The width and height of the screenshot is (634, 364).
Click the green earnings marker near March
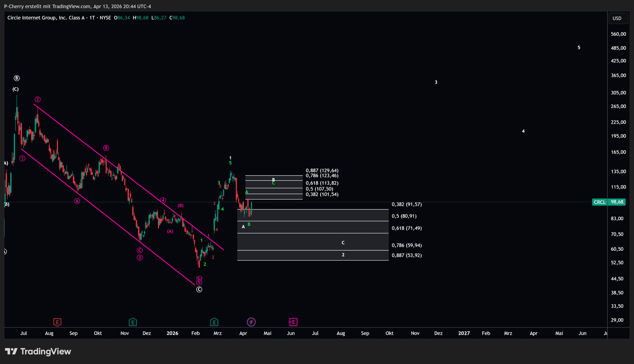(214, 322)
